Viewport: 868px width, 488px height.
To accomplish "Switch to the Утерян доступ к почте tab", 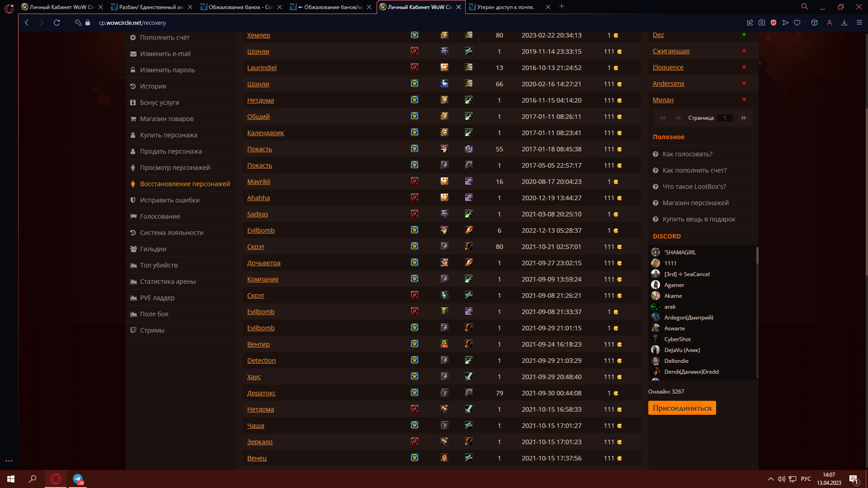I will pyautogui.click(x=505, y=7).
